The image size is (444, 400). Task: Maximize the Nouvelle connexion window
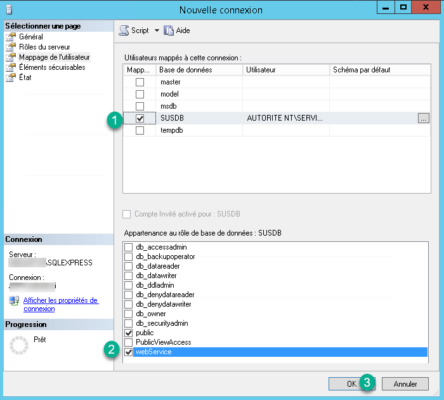pyautogui.click(x=403, y=7)
